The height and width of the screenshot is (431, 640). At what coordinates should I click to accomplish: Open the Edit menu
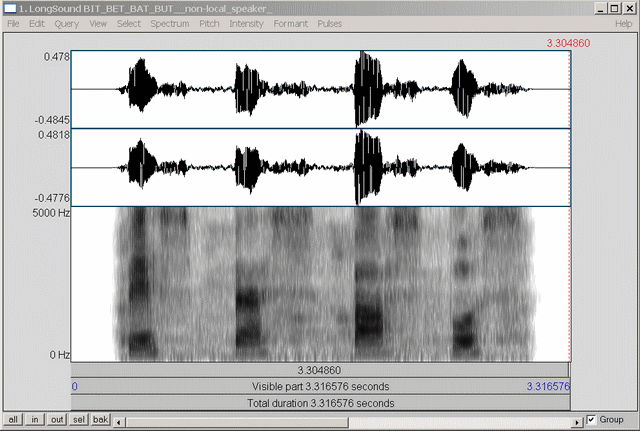[x=37, y=23]
